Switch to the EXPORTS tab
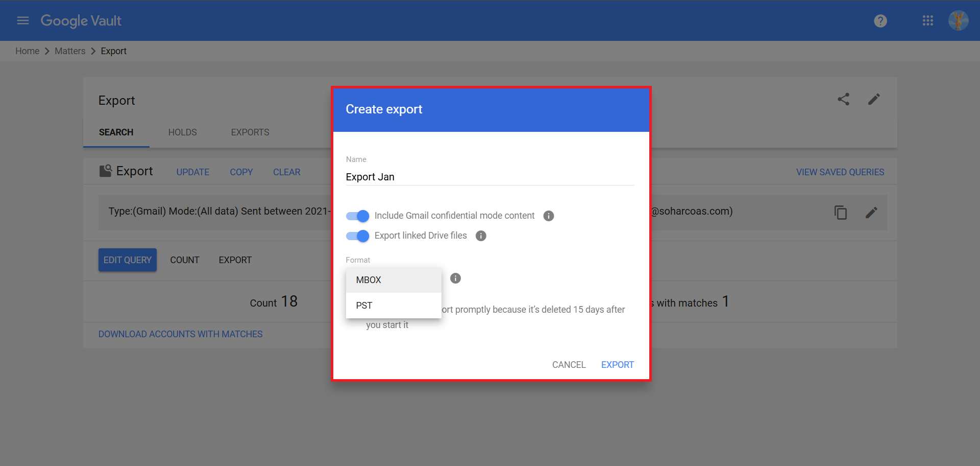The width and height of the screenshot is (980, 466). click(x=250, y=132)
